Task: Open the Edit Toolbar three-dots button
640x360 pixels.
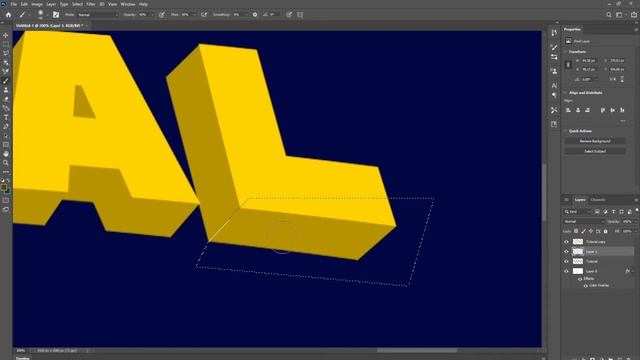Action: tap(6, 172)
